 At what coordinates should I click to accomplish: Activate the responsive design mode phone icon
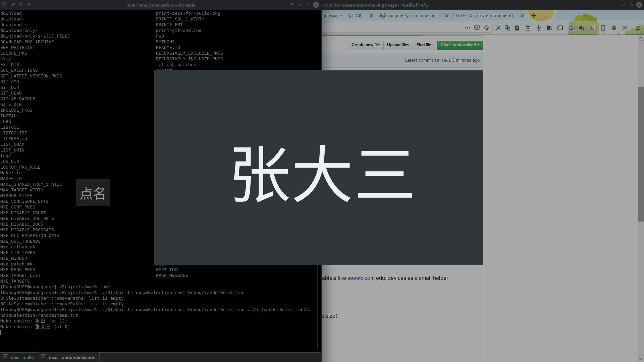click(x=603, y=28)
